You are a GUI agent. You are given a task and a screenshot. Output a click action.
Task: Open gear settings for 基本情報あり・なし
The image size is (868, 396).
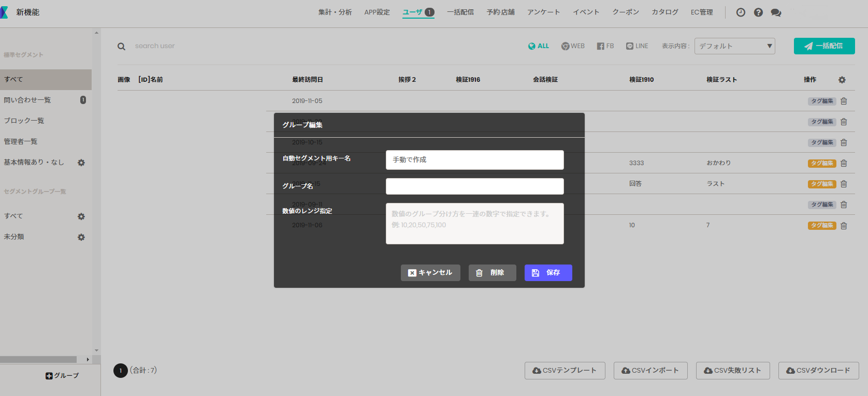(x=81, y=163)
